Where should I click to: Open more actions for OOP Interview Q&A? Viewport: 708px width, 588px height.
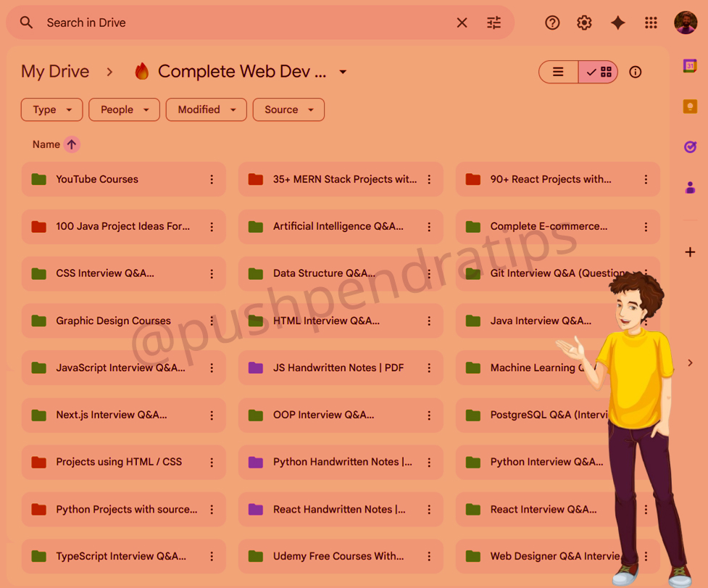[429, 415]
